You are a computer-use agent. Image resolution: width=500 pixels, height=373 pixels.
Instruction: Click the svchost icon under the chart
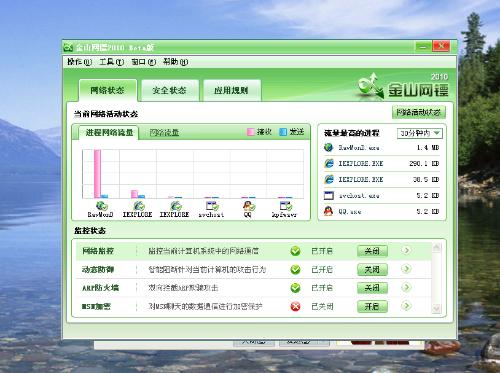click(212, 206)
